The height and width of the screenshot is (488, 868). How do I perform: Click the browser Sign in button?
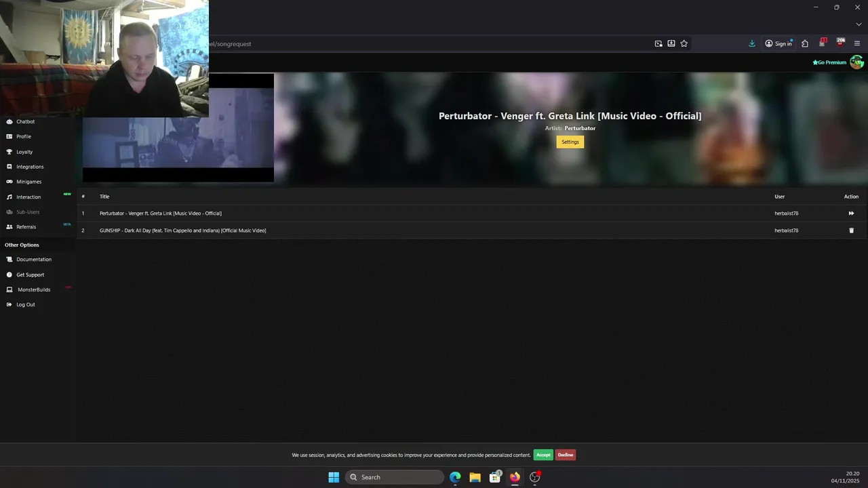click(x=779, y=43)
